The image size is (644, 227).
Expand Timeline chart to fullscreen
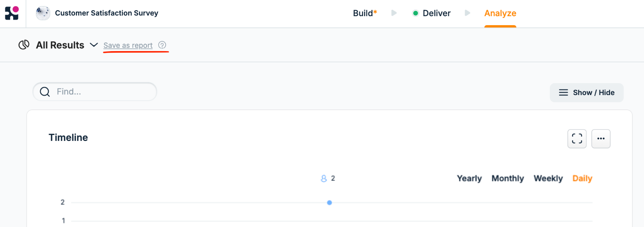coord(577,139)
